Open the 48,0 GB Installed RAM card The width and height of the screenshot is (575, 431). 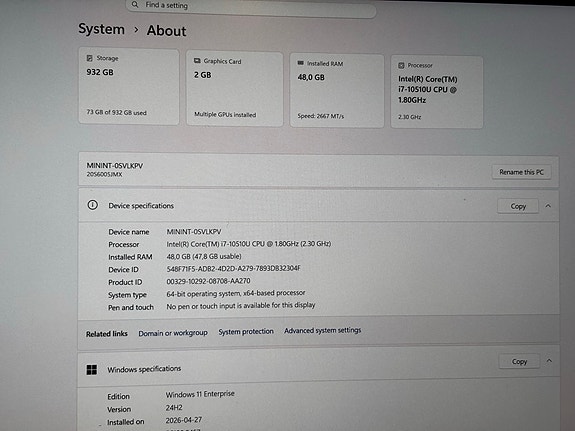click(337, 91)
